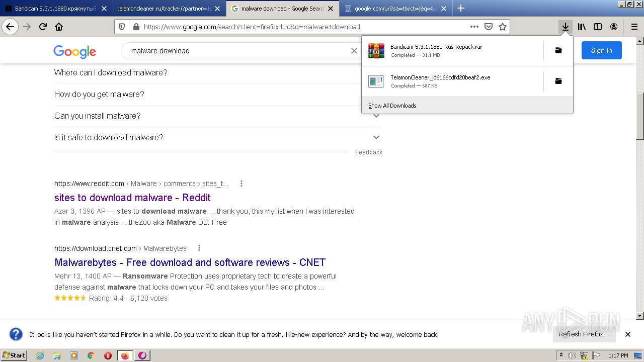644x362 pixels.
Task: Expand 'Is it safe to download malware?' question
Action: tap(218, 137)
